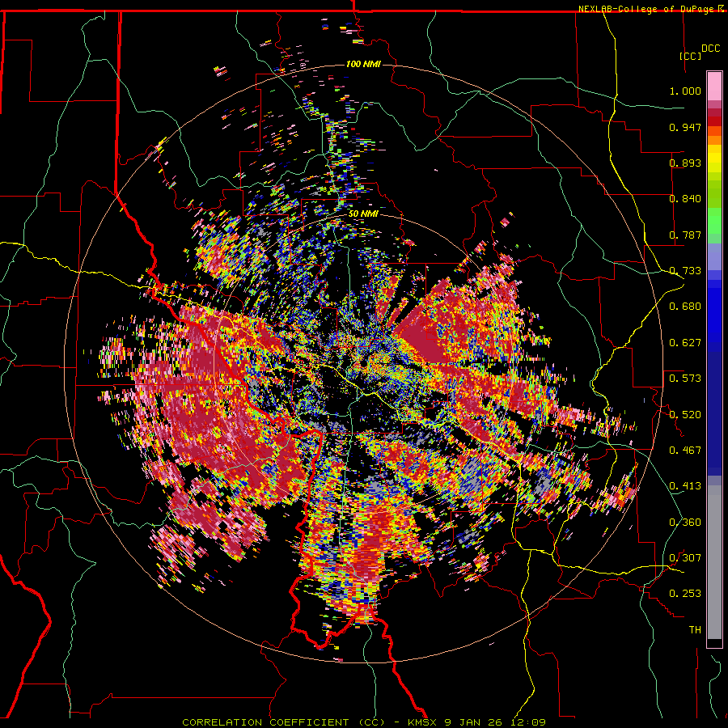
Task: Select the 0.627 color scale value
Action: point(685,343)
